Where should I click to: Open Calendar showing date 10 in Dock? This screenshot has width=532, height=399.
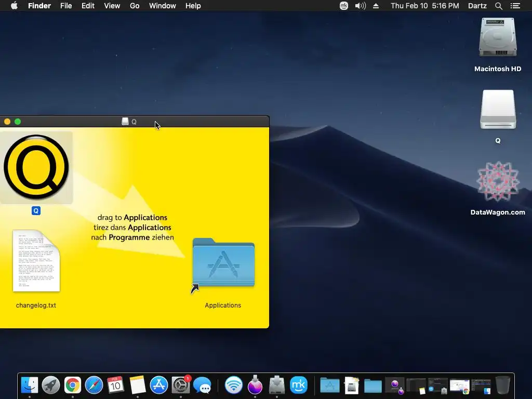(x=115, y=385)
